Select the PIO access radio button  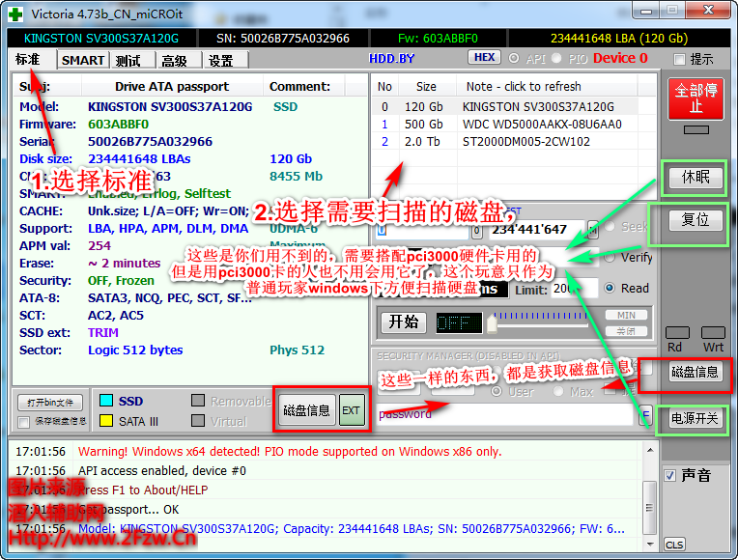(556, 58)
